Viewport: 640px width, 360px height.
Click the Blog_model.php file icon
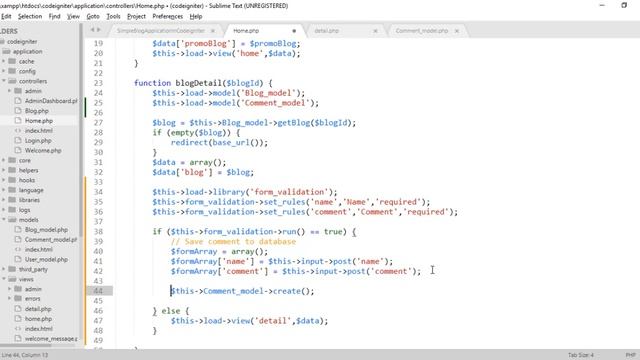tap(18, 229)
